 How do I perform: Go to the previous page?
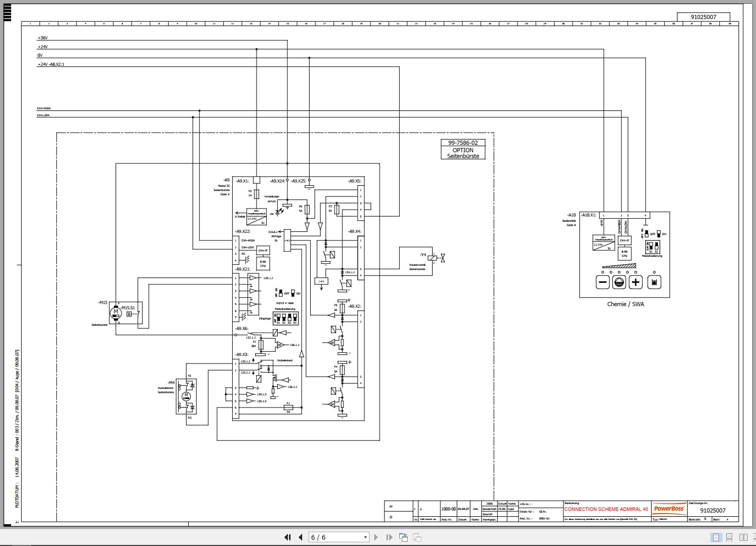(x=301, y=537)
